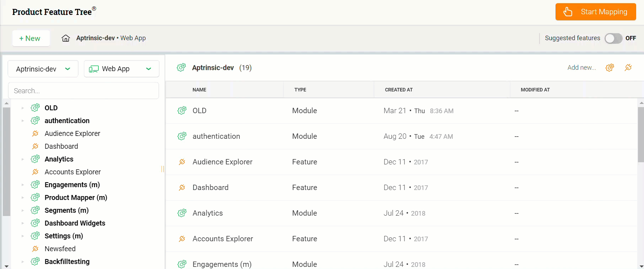Expand the Product Mapper (m) node arrow
The image size is (644, 269).
22,197
